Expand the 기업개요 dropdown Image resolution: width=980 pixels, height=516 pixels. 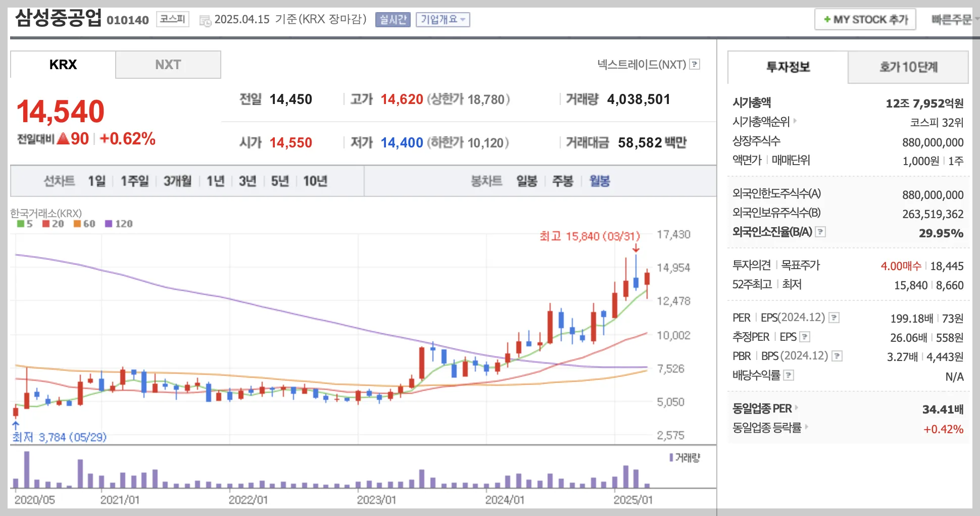tap(443, 20)
